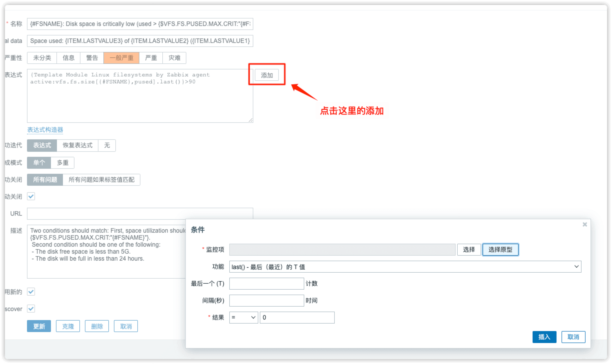Select 灾难 severity level

pyautogui.click(x=174, y=58)
